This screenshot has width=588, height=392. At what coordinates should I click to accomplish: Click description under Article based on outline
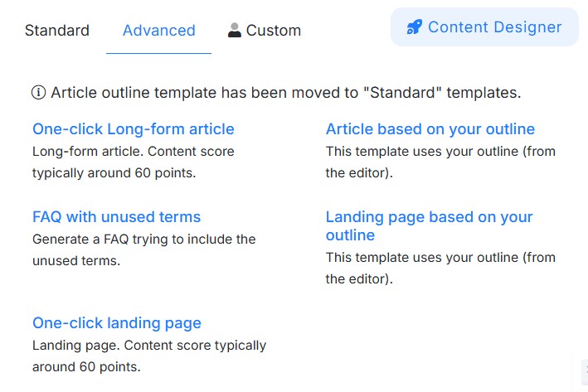coord(440,162)
